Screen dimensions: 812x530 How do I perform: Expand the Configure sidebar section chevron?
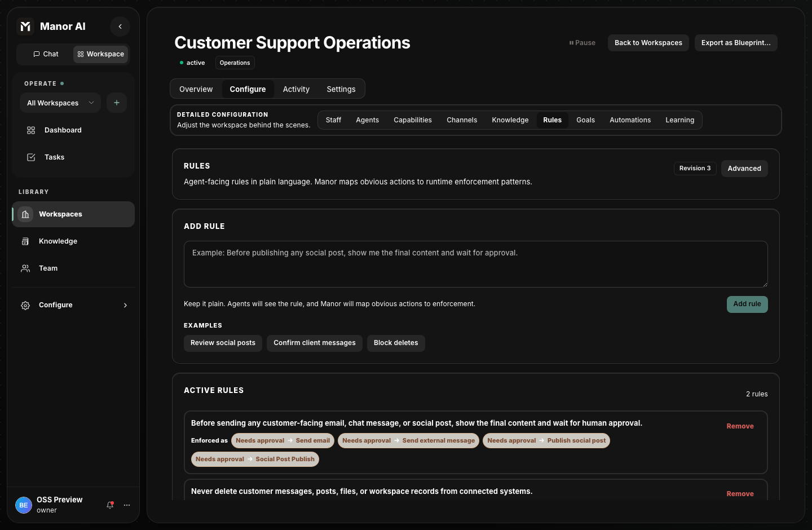(125, 305)
